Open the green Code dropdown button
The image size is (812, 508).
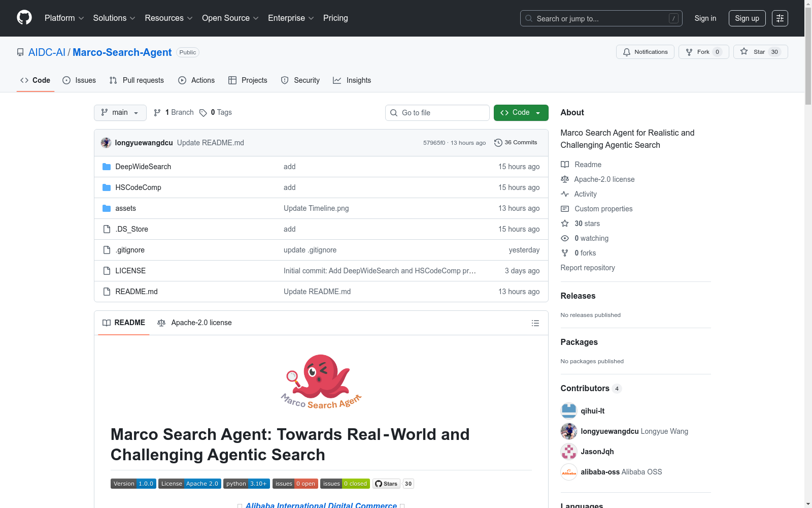521,113
